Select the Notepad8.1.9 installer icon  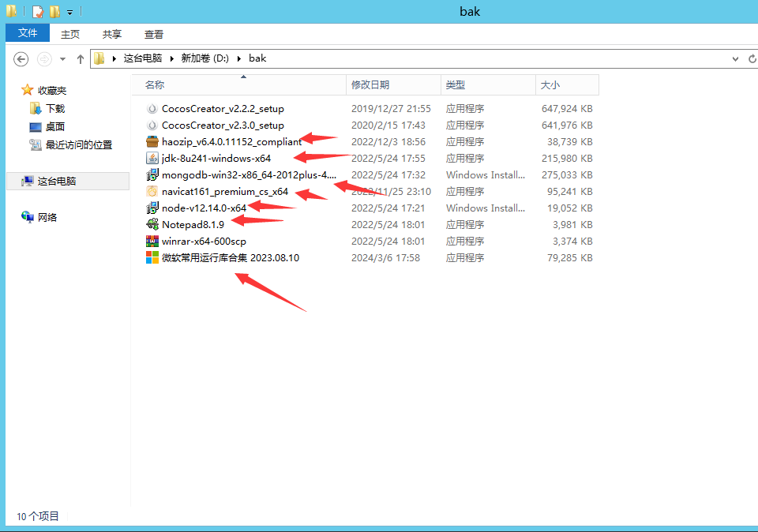click(x=152, y=225)
